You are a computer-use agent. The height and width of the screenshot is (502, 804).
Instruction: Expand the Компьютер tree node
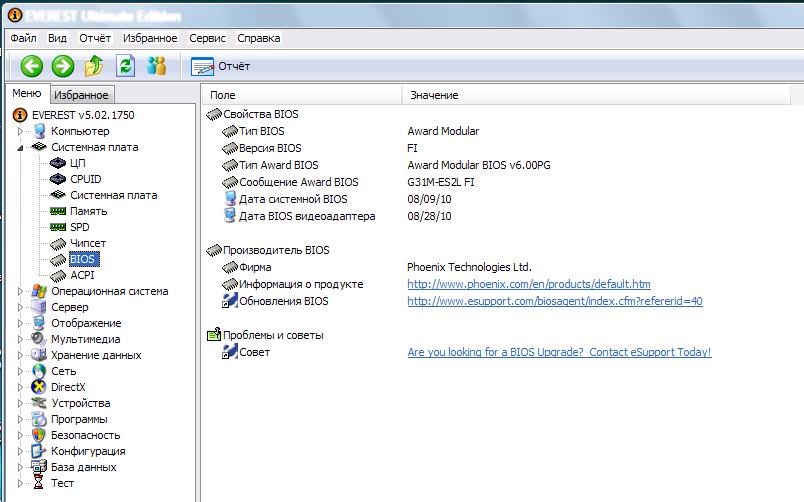tap(20, 131)
